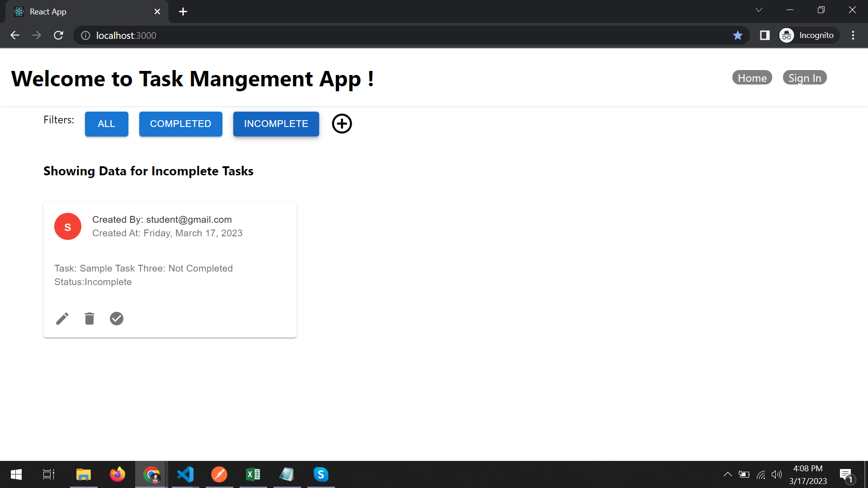Open Postman from the taskbar
The height and width of the screenshot is (488, 868).
(x=219, y=474)
